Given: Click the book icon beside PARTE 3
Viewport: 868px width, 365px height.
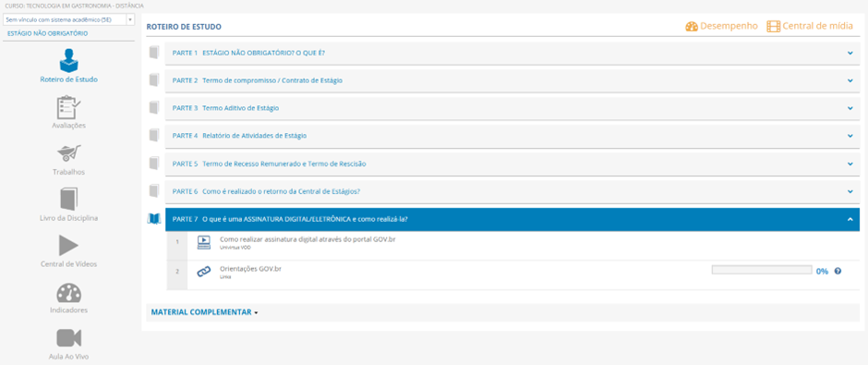Looking at the screenshot, I should 154,108.
